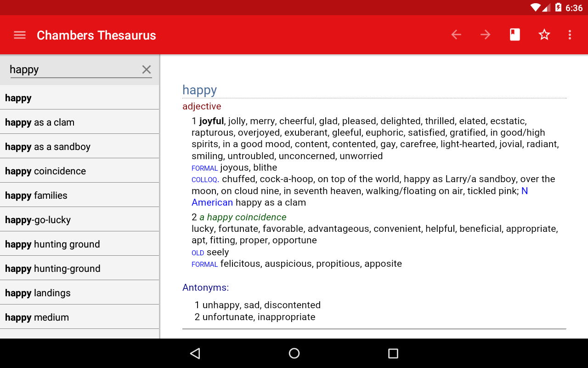
Task: Tap the Home circle in the navigation bar
Action: pyautogui.click(x=294, y=353)
